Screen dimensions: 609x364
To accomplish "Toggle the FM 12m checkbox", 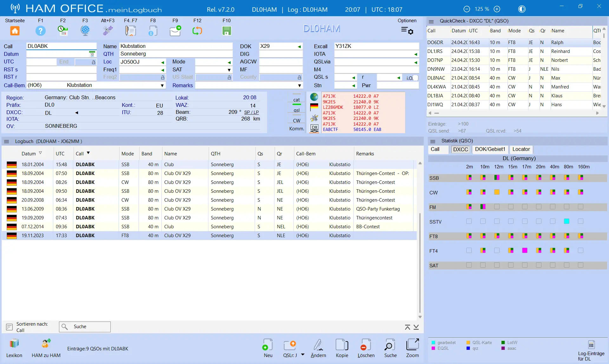I will pyautogui.click(x=497, y=207).
